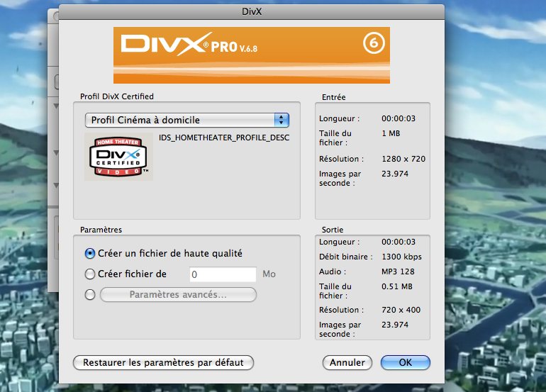Click the Annuler button

coord(347,363)
